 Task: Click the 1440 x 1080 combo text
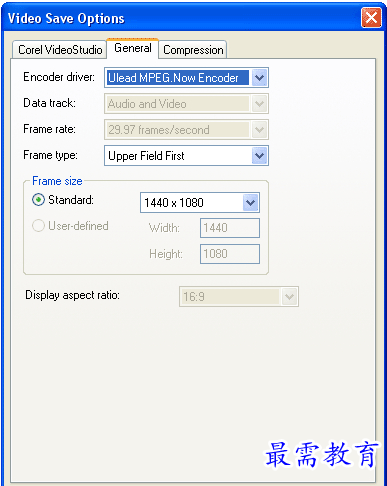173,203
